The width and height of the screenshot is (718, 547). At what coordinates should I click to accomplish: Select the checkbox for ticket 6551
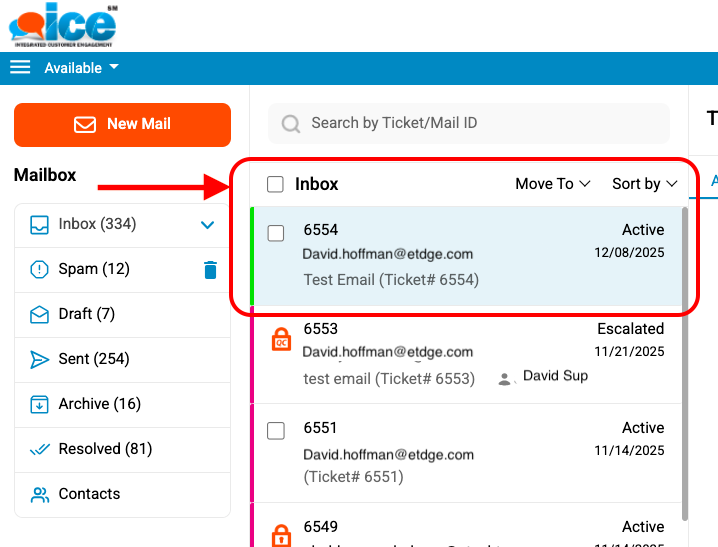coord(276,431)
